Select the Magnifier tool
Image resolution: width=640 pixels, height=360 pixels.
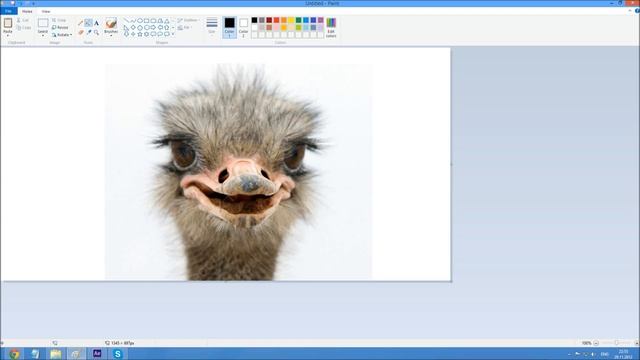(96, 32)
